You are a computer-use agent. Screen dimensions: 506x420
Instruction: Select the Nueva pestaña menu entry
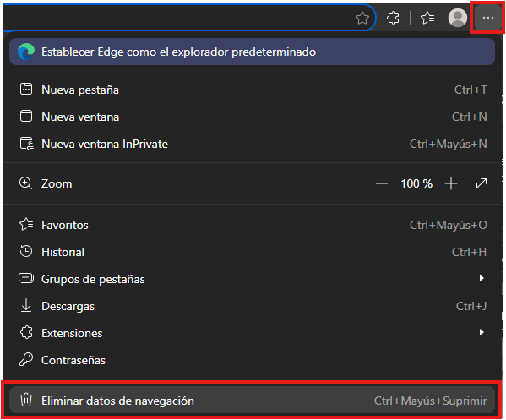252,90
